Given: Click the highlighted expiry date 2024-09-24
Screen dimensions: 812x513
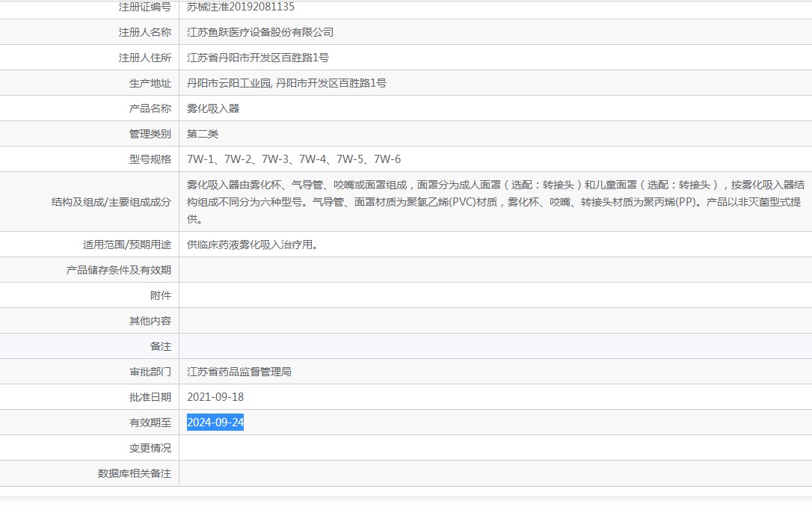Looking at the screenshot, I should pyautogui.click(x=215, y=422).
